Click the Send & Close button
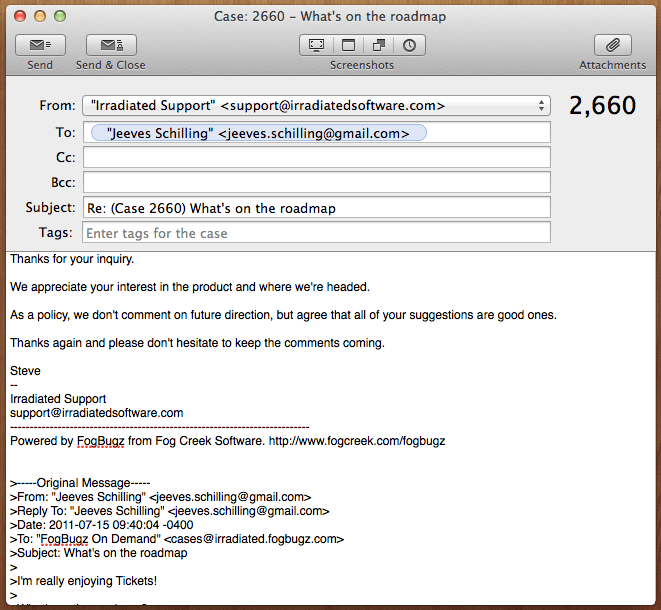Image resolution: width=661 pixels, height=610 pixels. click(x=110, y=45)
